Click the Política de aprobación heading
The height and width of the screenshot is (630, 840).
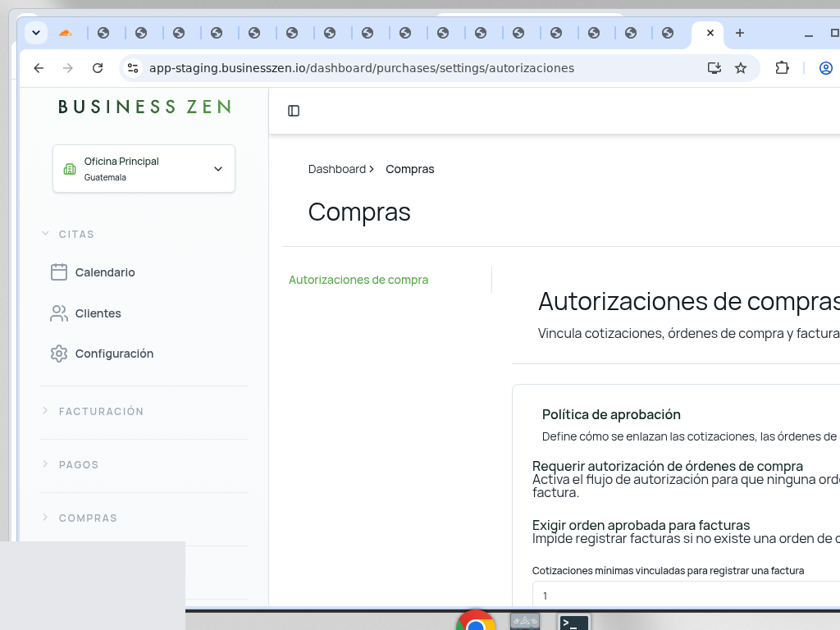pos(611,414)
